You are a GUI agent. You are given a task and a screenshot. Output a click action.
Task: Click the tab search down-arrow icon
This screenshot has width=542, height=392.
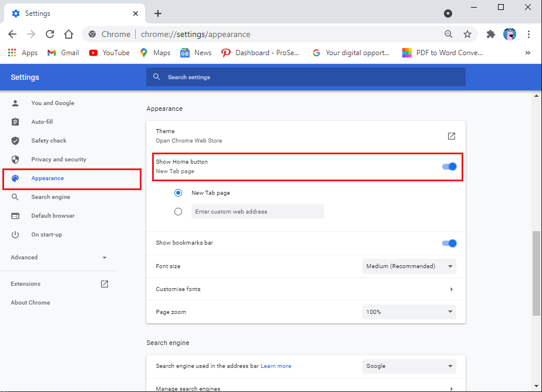[x=448, y=13]
